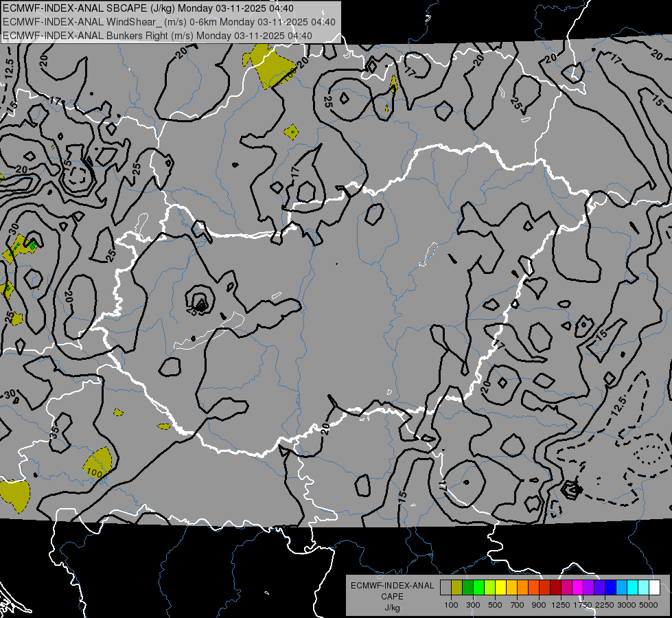Click the SBCAPE (J/kg) title line
The width and height of the screenshot is (672, 618).
click(148, 8)
